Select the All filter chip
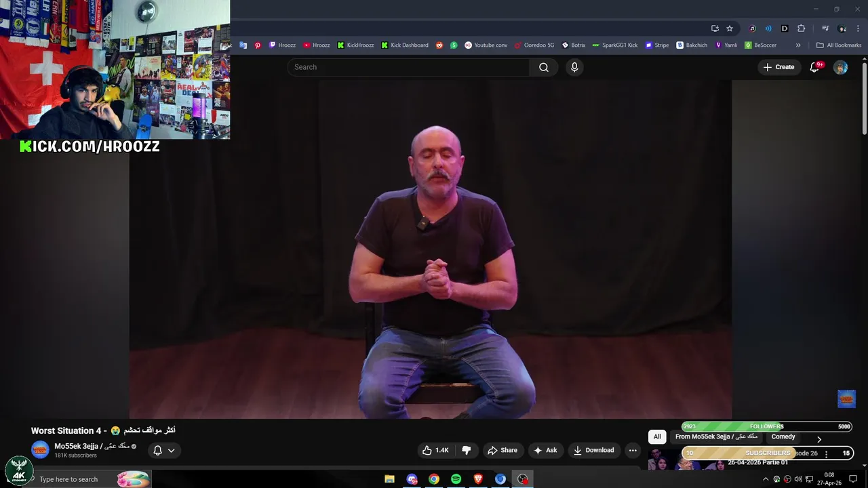Viewport: 868px width, 488px height. (x=657, y=436)
